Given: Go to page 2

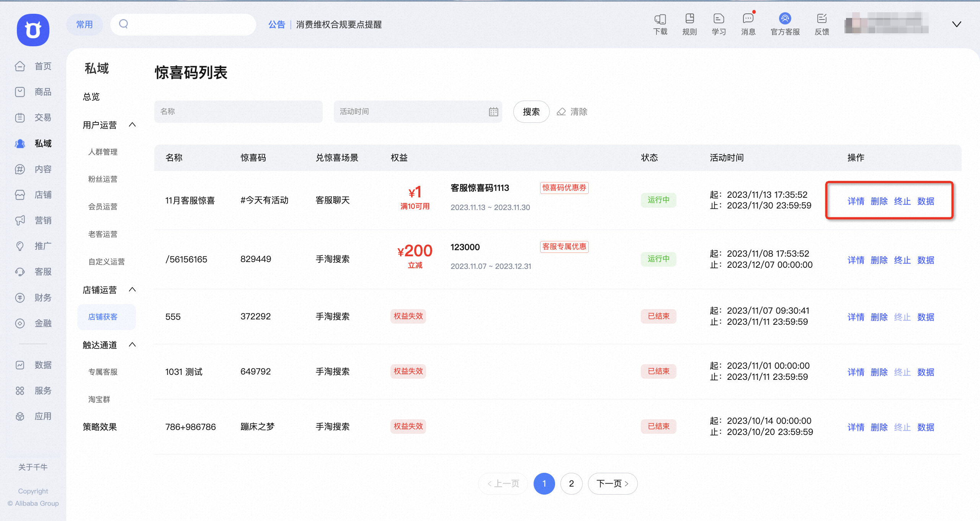Looking at the screenshot, I should [x=571, y=484].
